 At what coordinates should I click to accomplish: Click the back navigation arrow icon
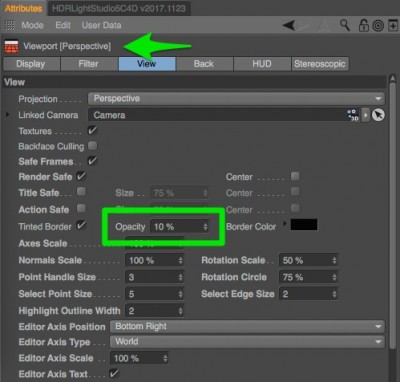(x=289, y=25)
